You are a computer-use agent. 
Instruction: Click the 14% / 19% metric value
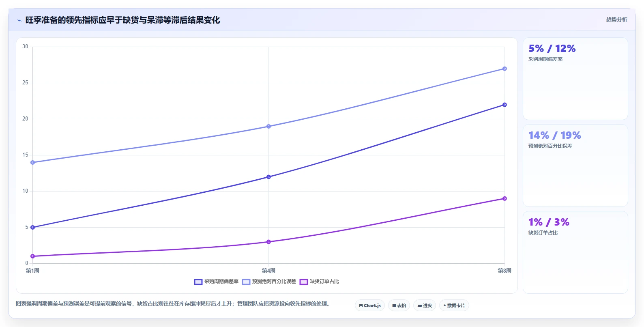(x=554, y=136)
